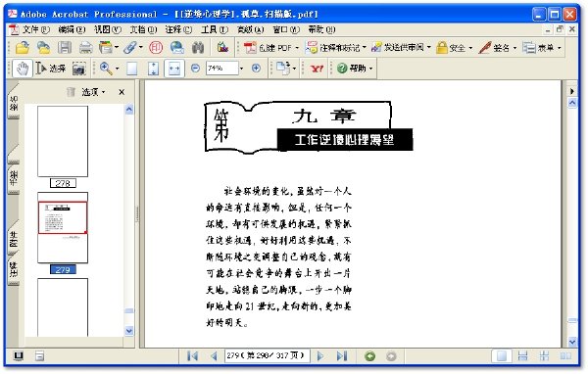This screenshot has height=374, width=588.
Task: Open the Window (窗口) menu
Action: click(286, 29)
